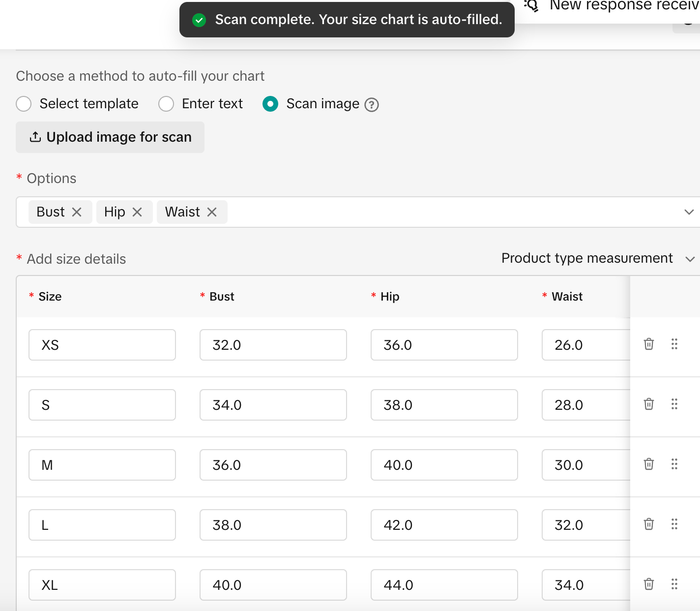The image size is (700, 611).
Task: Expand the Options dropdown chevron
Action: (x=689, y=212)
